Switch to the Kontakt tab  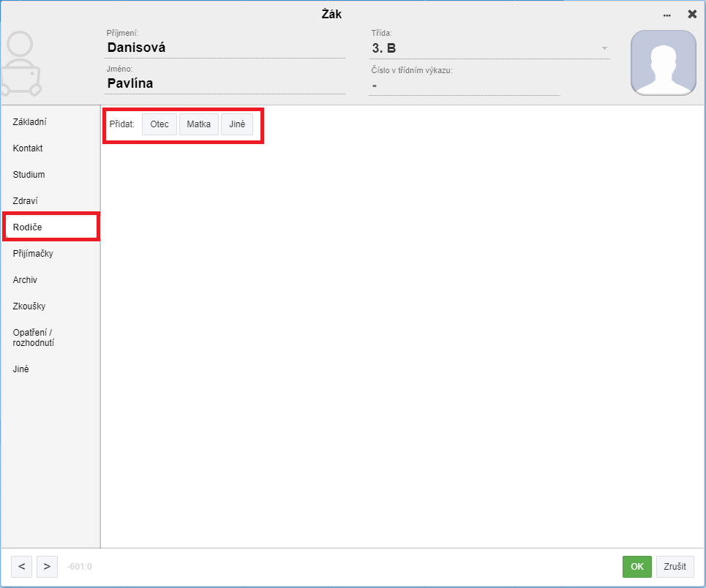point(28,148)
